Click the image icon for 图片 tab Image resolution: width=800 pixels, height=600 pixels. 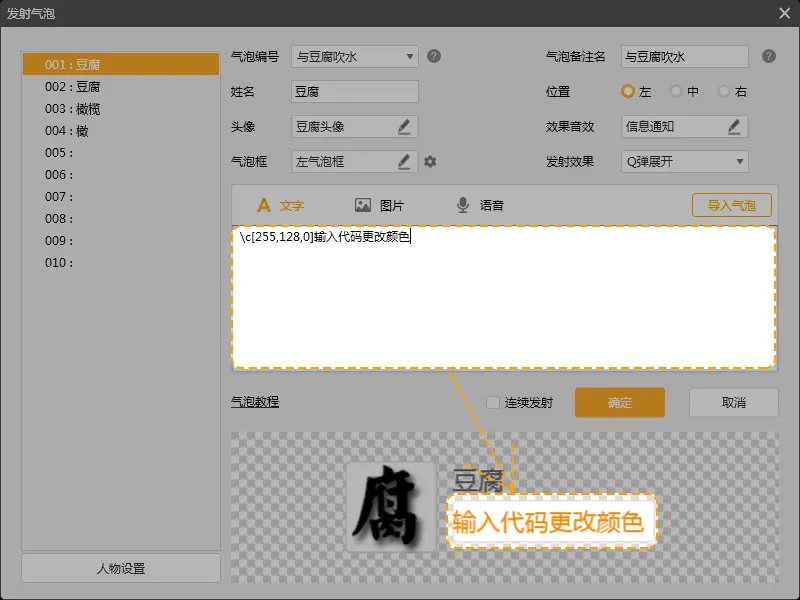point(363,205)
